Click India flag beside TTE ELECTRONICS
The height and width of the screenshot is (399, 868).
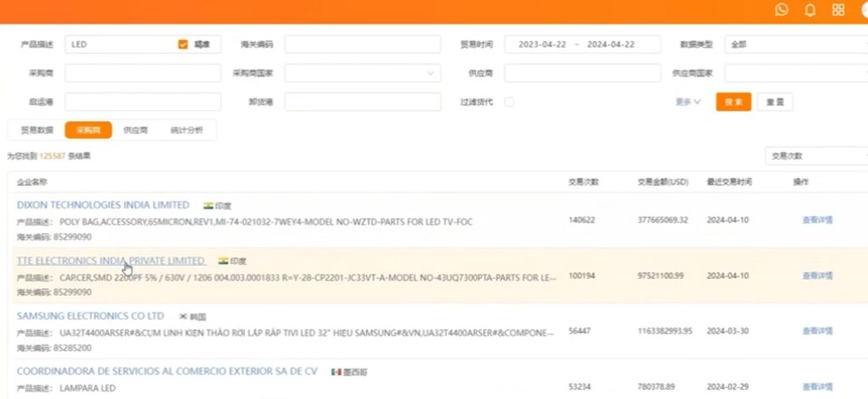[223, 261]
